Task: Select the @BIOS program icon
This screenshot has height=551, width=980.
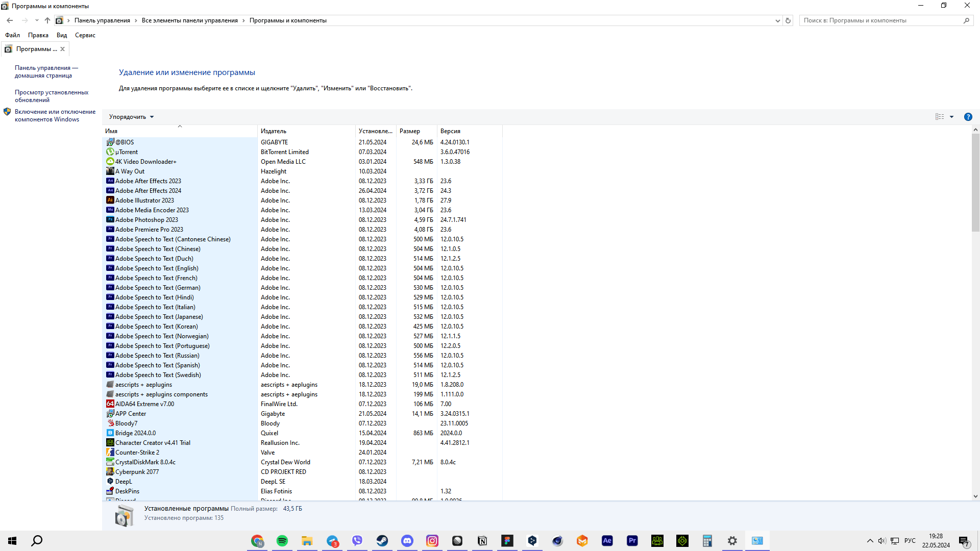Action: [x=110, y=142]
